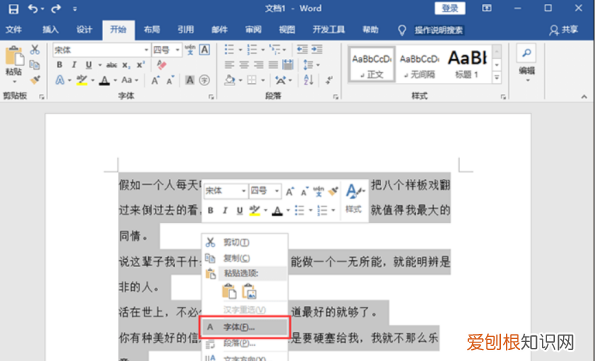
Task: Toggle Center alignment in paragraph group
Action: point(244,65)
